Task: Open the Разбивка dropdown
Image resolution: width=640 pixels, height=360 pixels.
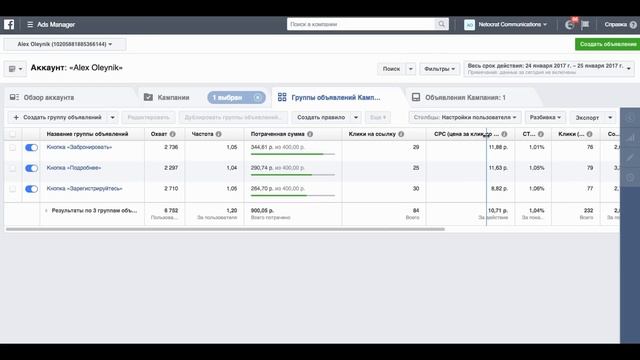Action: (545, 118)
